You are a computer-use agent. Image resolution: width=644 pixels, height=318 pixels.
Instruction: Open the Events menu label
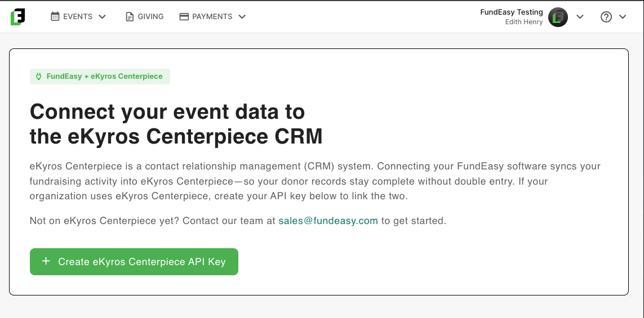coord(78,16)
